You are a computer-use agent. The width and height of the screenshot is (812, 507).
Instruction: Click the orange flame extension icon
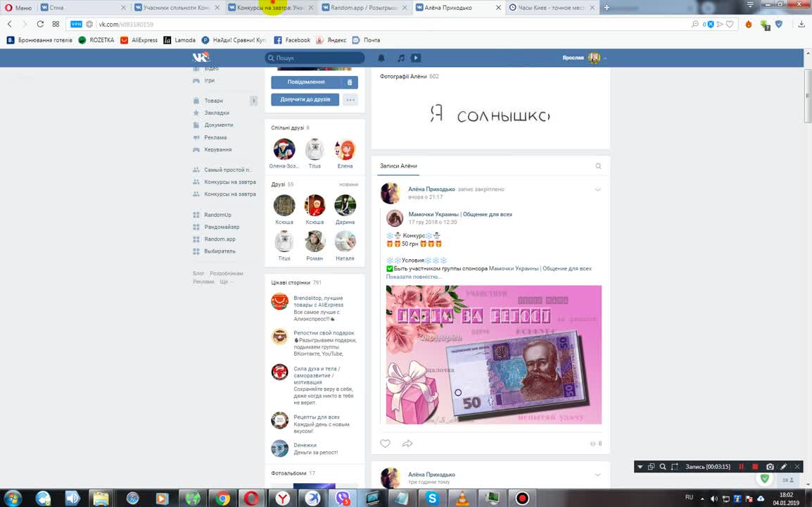pos(748,24)
